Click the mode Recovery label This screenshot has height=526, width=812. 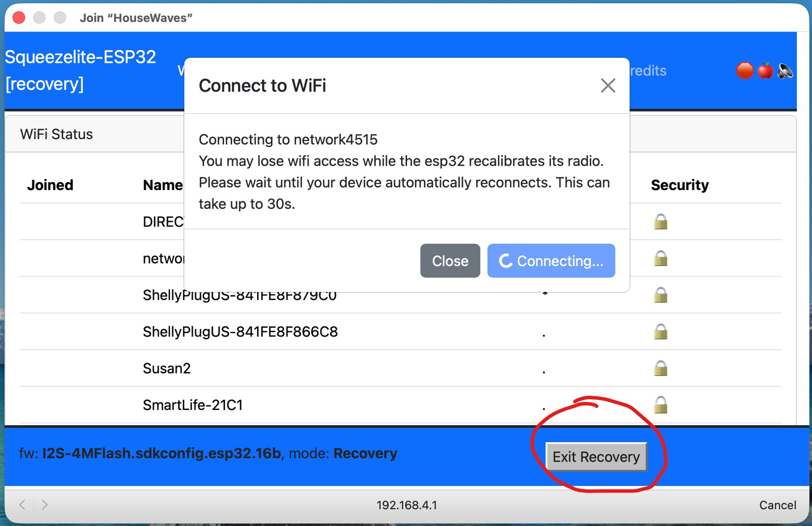365,453
